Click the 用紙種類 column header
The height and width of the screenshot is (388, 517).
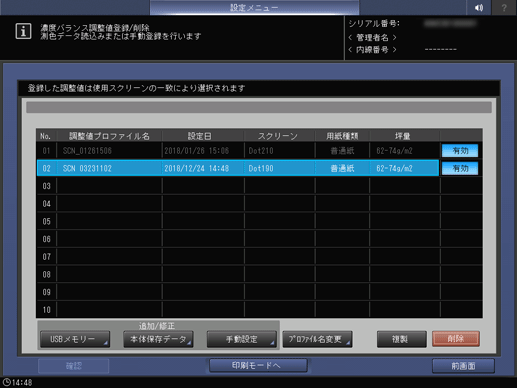342,136
